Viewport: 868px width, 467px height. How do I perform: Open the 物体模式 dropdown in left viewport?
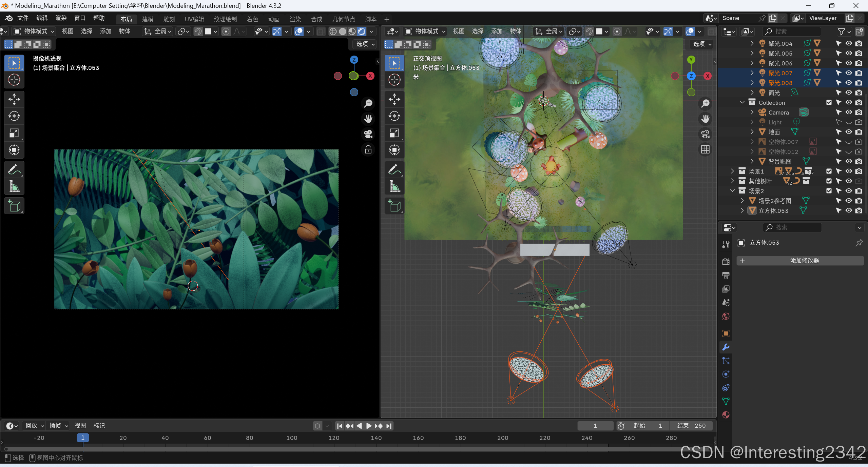click(34, 31)
